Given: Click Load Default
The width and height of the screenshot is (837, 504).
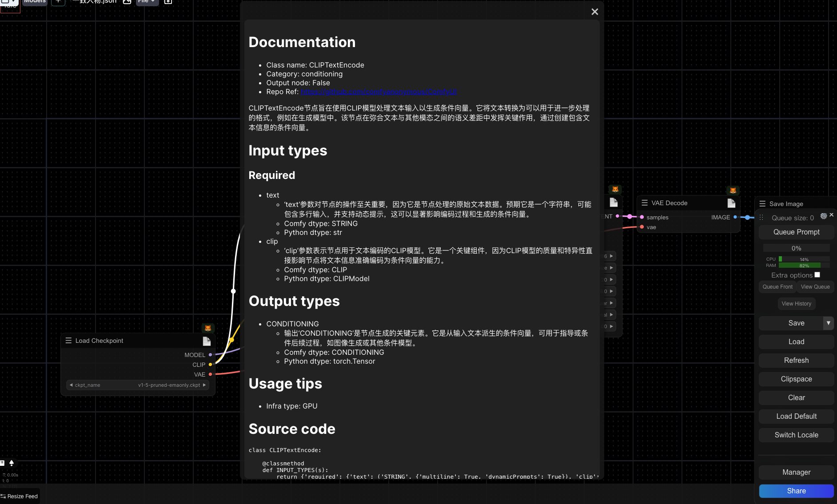Looking at the screenshot, I should (x=796, y=417).
